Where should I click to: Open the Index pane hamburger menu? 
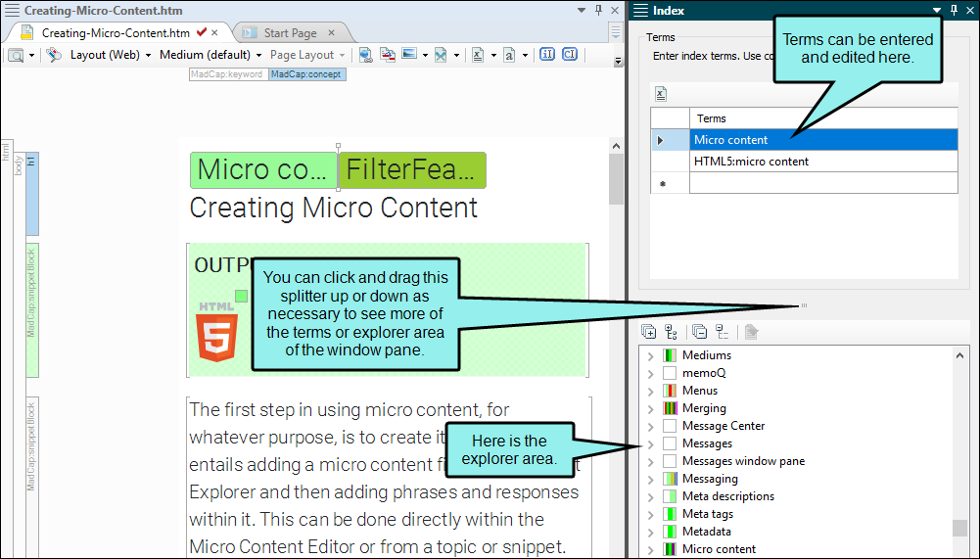pos(640,11)
